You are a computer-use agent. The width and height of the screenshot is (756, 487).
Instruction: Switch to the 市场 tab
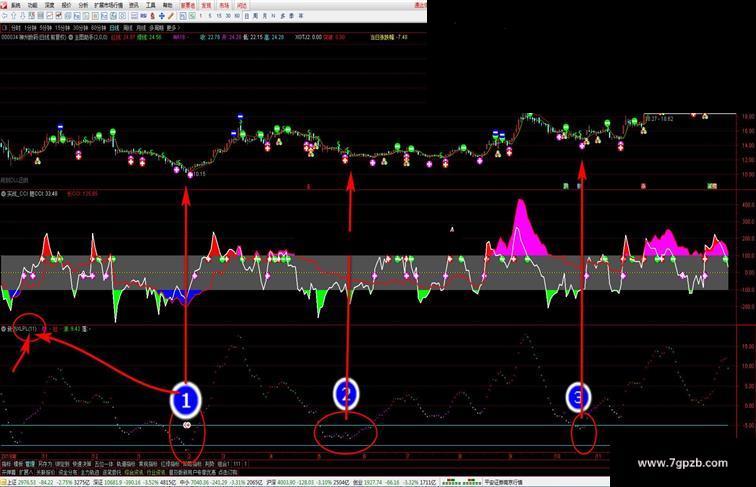click(224, 5)
